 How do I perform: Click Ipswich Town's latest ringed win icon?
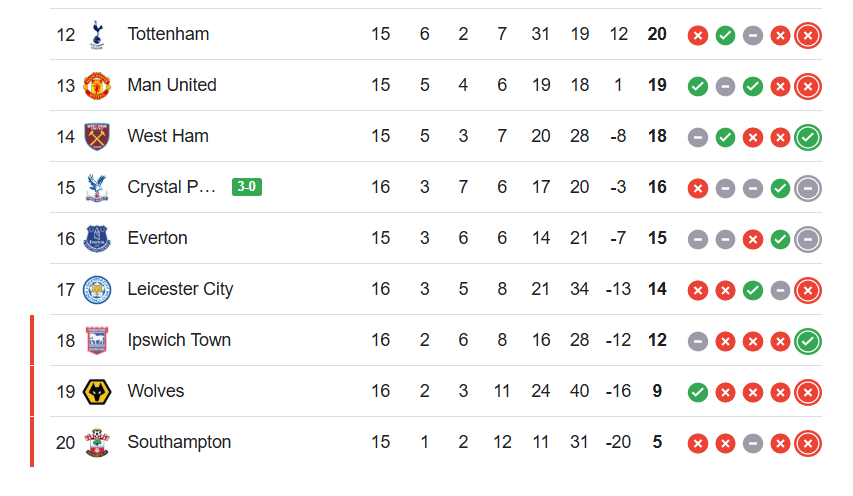tap(808, 341)
